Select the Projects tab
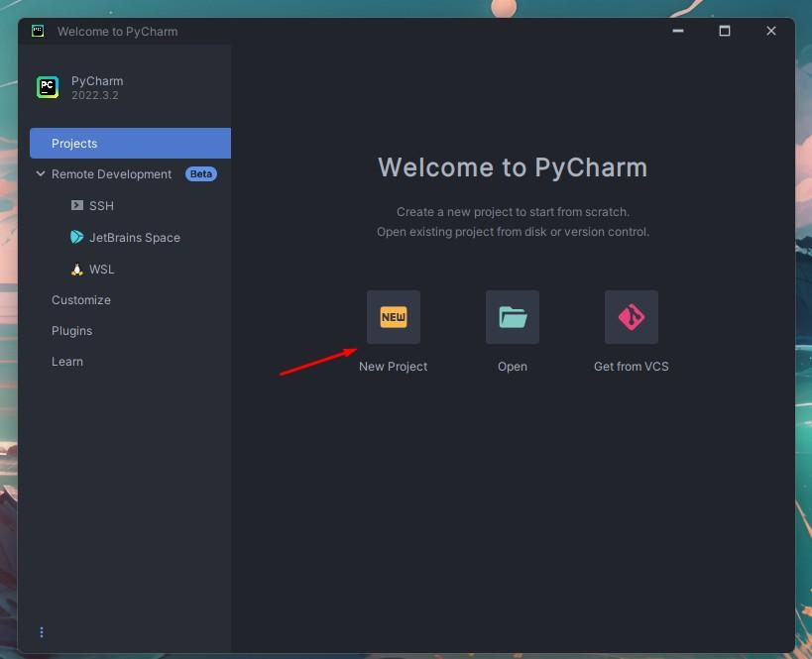 pyautogui.click(x=130, y=143)
